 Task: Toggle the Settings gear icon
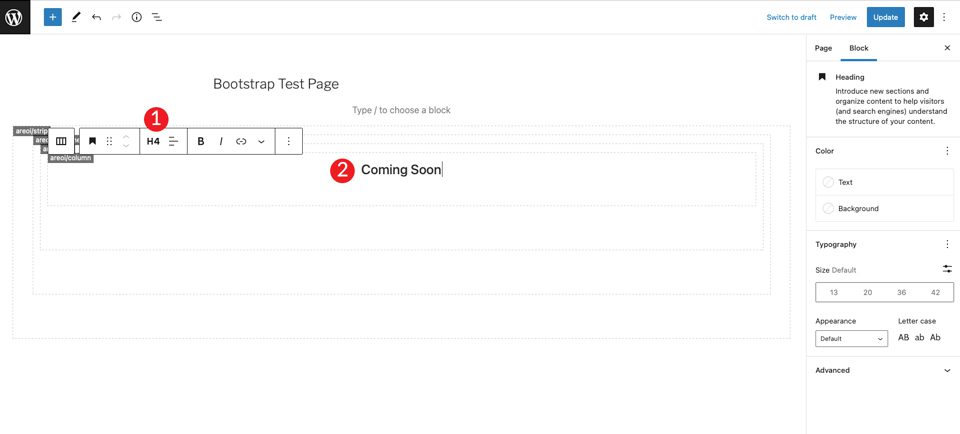[x=923, y=17]
